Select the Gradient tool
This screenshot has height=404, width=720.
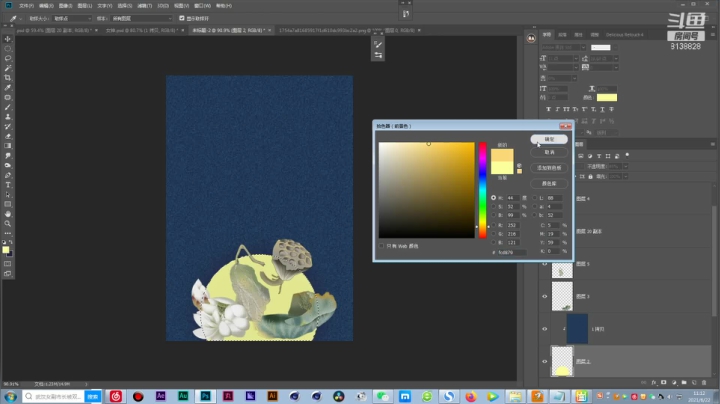pyautogui.click(x=8, y=146)
